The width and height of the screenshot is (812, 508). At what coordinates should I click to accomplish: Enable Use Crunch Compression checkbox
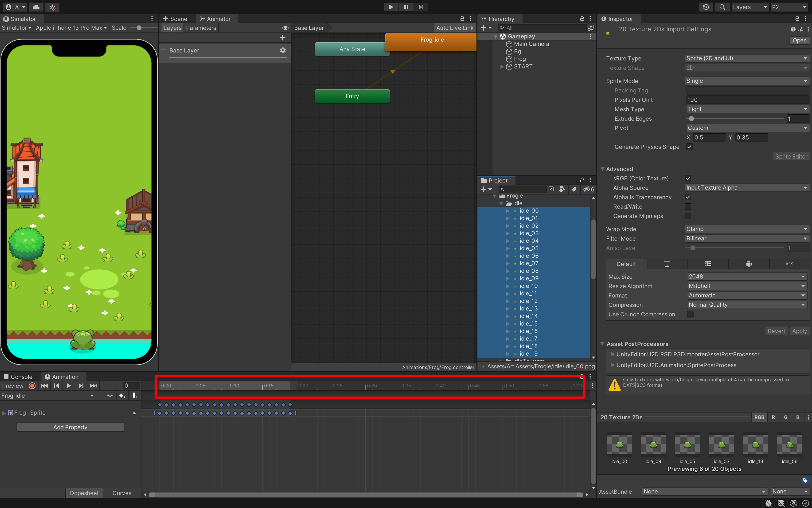(x=690, y=314)
